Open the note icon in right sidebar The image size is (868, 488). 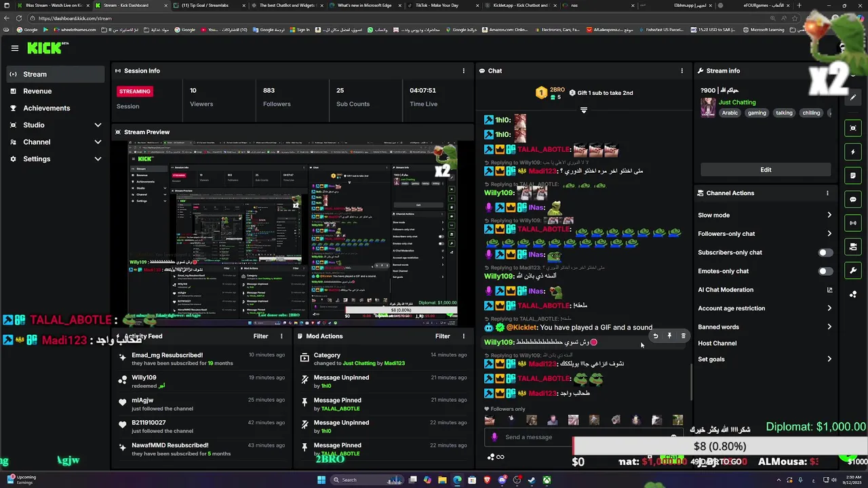click(x=853, y=176)
